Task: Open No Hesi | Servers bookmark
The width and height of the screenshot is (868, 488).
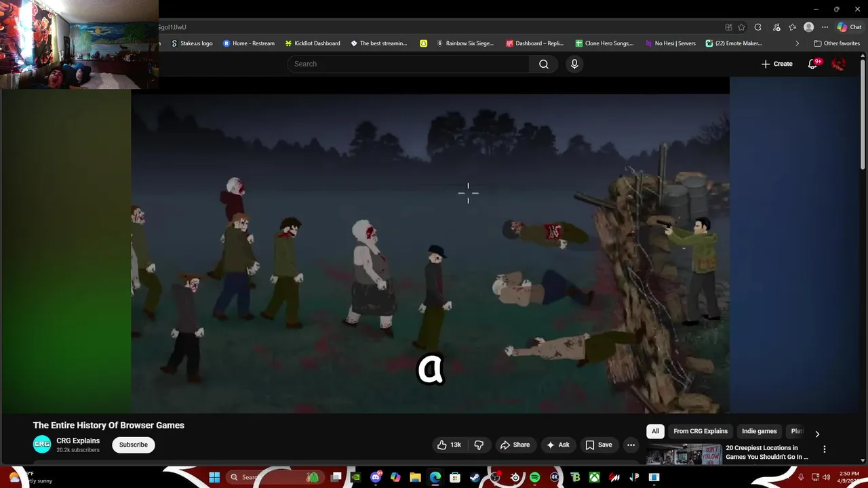Action: click(x=670, y=43)
